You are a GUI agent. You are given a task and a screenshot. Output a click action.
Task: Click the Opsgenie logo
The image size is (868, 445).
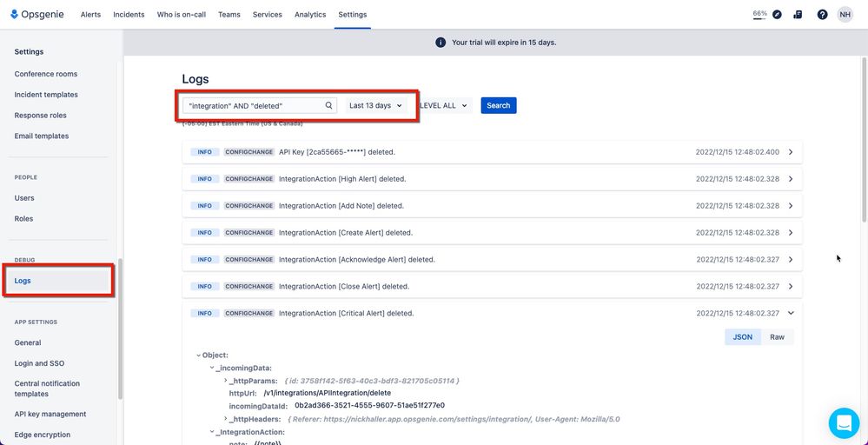37,15
